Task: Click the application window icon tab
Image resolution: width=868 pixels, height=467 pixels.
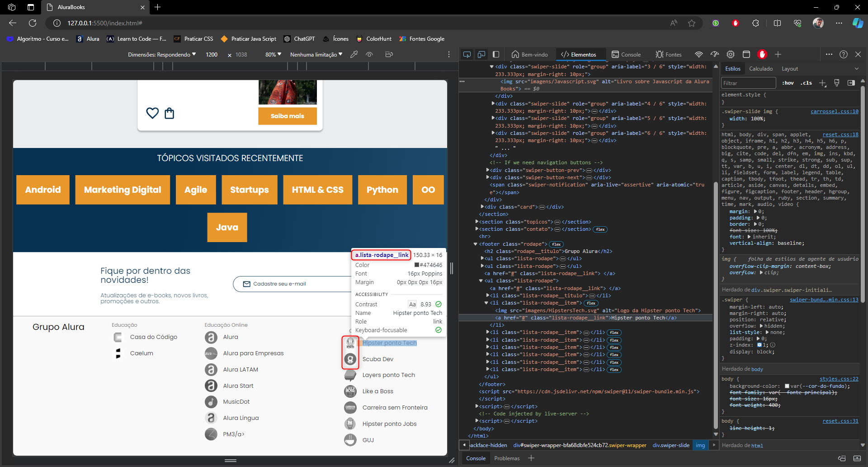Action: [x=746, y=54]
